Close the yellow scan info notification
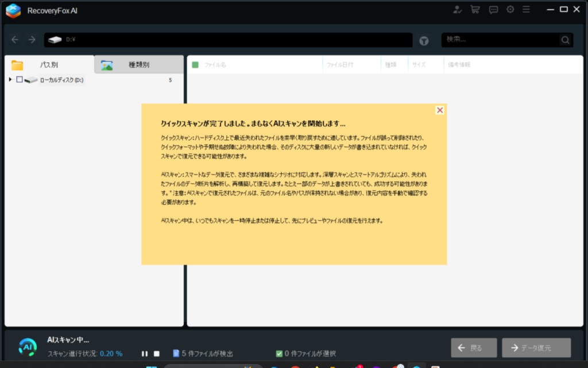Viewport: 588px width, 368px height. (440, 110)
